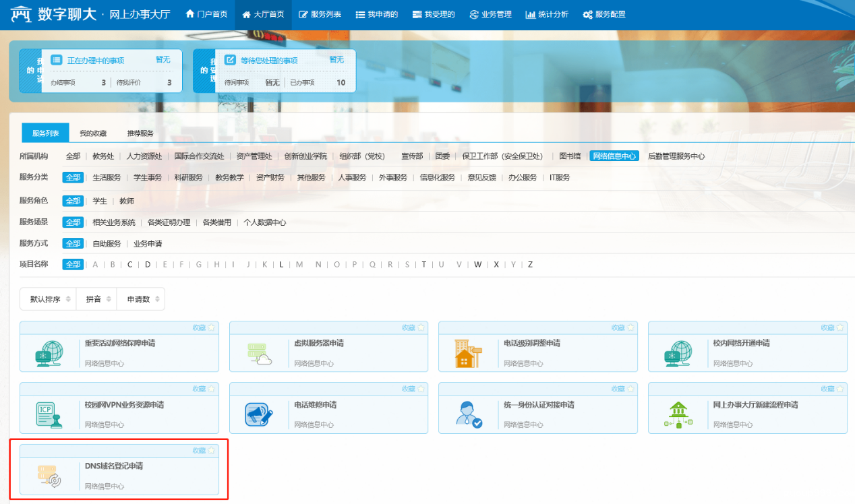855x504 pixels.
Task: Favorite the 虚拟服务器申请 card with star
Action: (421, 327)
